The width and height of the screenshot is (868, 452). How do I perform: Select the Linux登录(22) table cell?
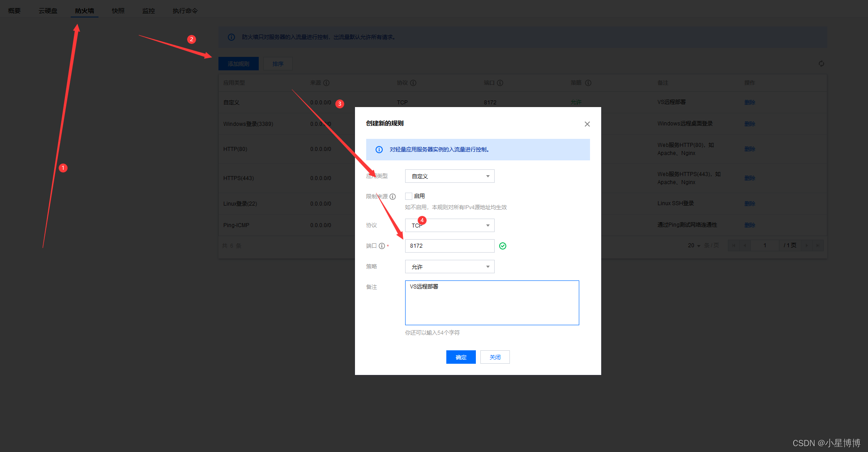click(240, 204)
